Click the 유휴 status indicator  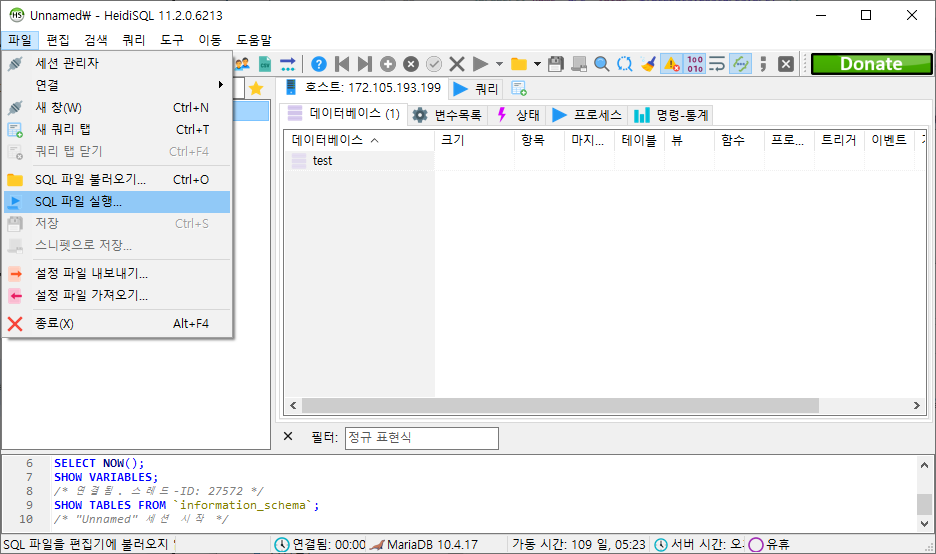click(x=770, y=544)
